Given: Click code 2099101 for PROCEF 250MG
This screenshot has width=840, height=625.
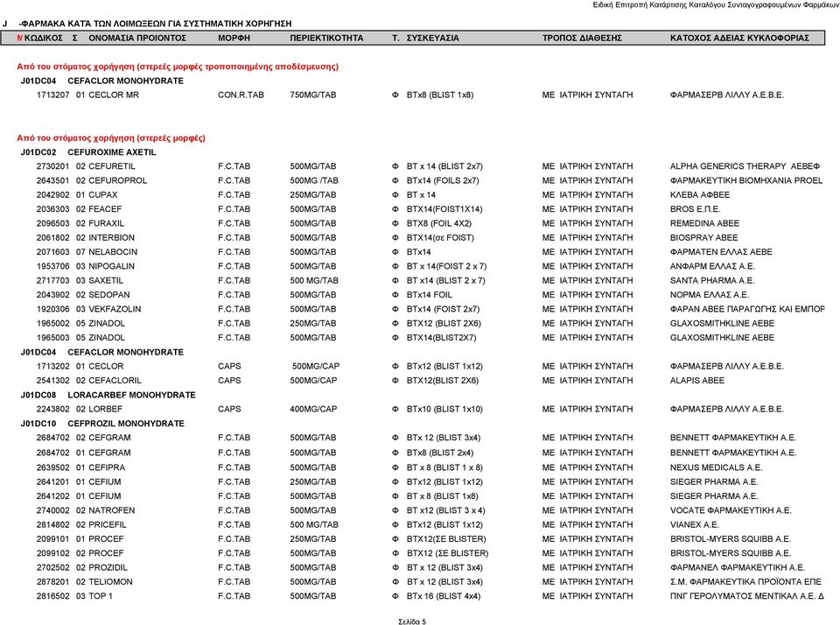Looking at the screenshot, I should tap(52, 539).
